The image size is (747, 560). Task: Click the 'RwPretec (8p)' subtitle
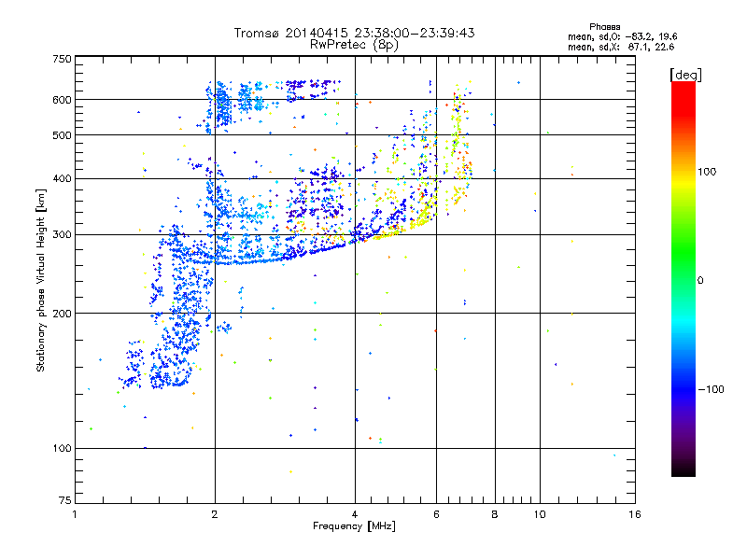click(x=354, y=45)
